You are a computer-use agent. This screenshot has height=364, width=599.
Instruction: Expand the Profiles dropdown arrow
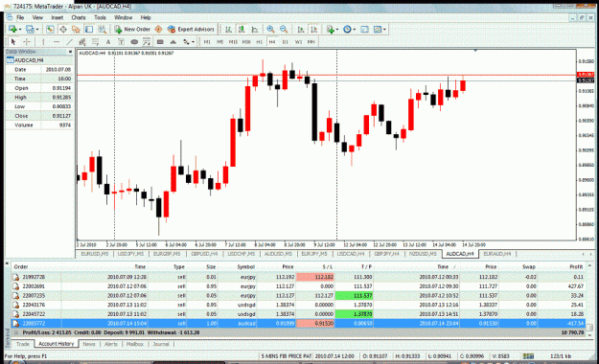[x=37, y=30]
